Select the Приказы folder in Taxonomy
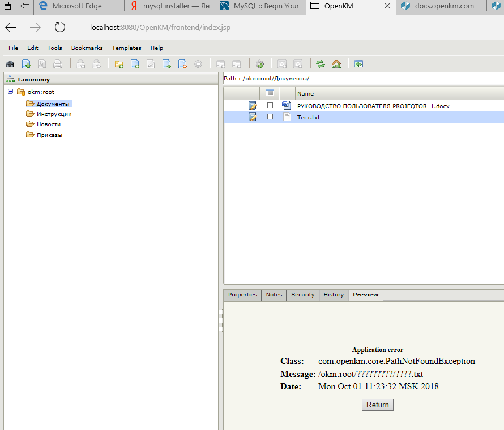The width and height of the screenshot is (504, 430). [49, 135]
